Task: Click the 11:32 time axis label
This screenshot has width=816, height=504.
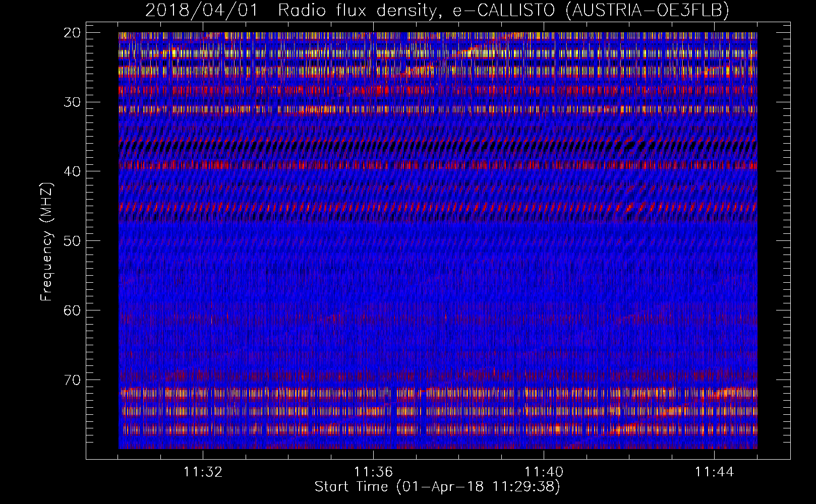Action: [203, 472]
